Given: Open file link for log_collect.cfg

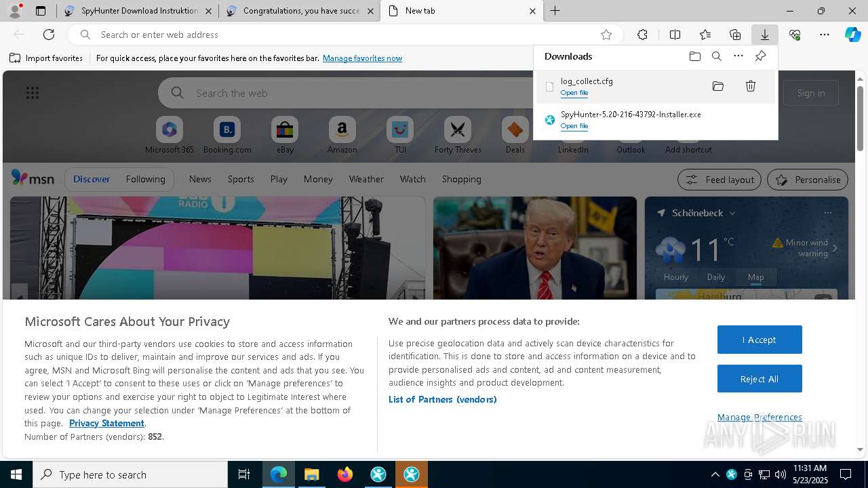Looking at the screenshot, I should point(574,93).
